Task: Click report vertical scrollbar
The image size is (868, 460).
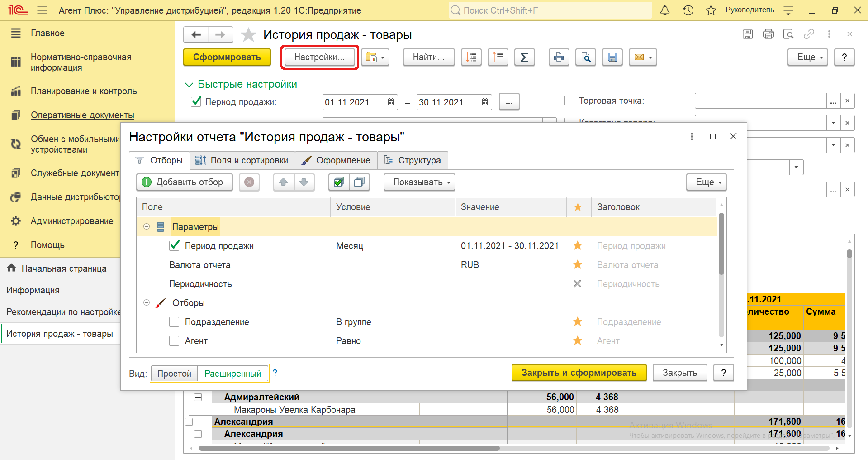Action: tap(849, 254)
